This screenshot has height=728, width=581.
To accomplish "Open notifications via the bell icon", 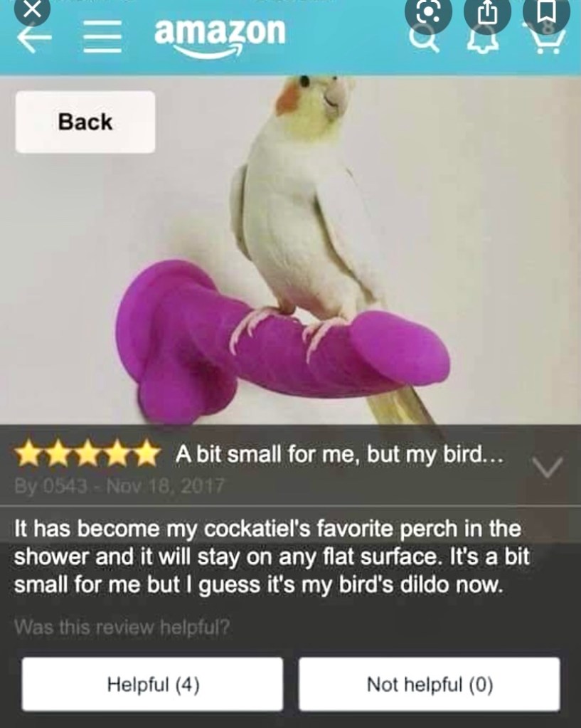I will pos(483,43).
